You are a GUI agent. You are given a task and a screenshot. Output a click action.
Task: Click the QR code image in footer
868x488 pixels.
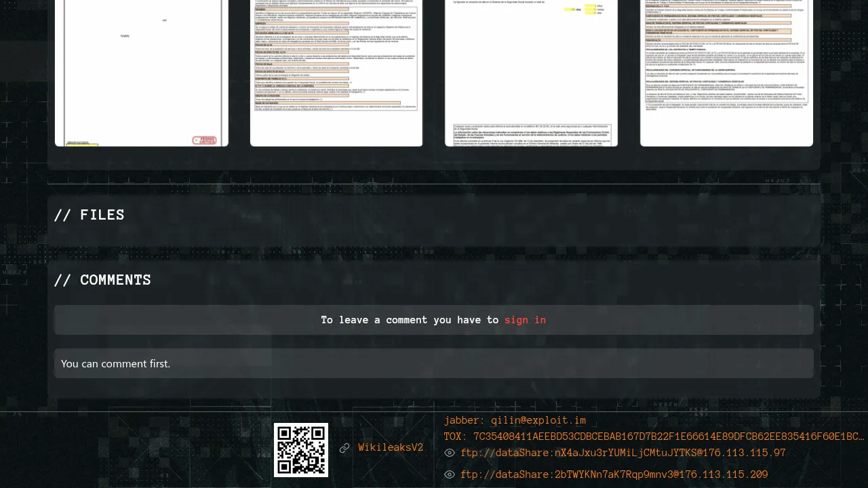click(x=301, y=450)
